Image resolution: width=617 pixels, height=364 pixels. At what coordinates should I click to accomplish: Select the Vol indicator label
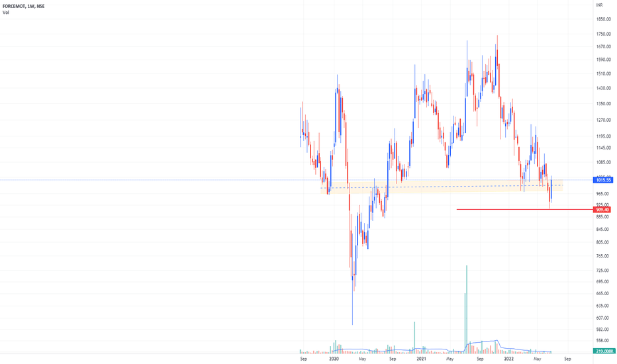[x=5, y=13]
